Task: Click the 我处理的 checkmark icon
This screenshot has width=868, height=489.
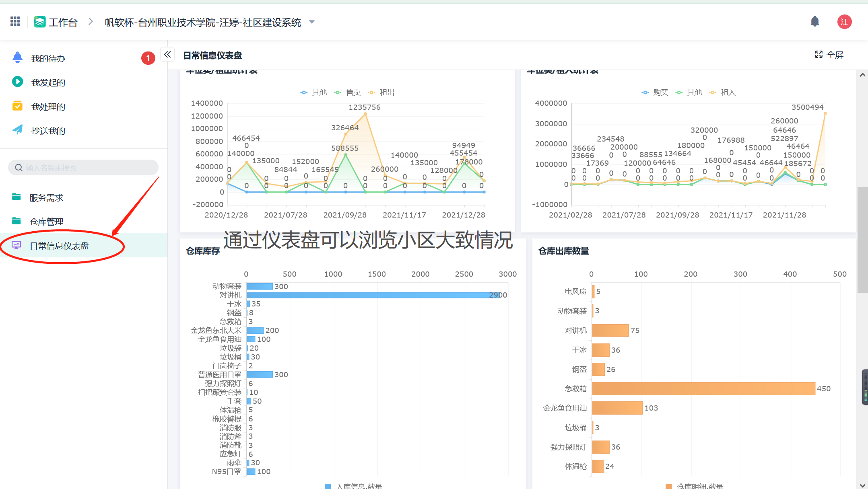Action: tap(17, 106)
